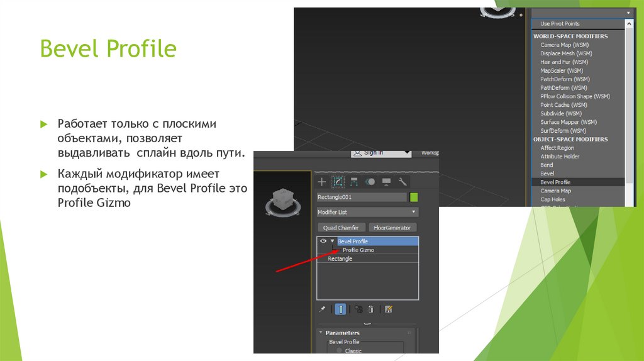The image size is (644, 361).
Task: Select the Classic radio button
Action: pos(339,350)
